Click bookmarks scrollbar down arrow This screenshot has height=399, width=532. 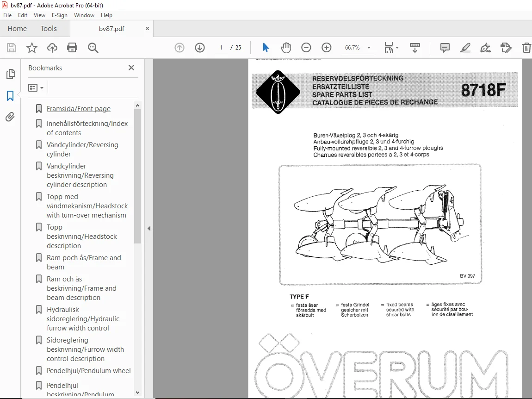(137, 392)
